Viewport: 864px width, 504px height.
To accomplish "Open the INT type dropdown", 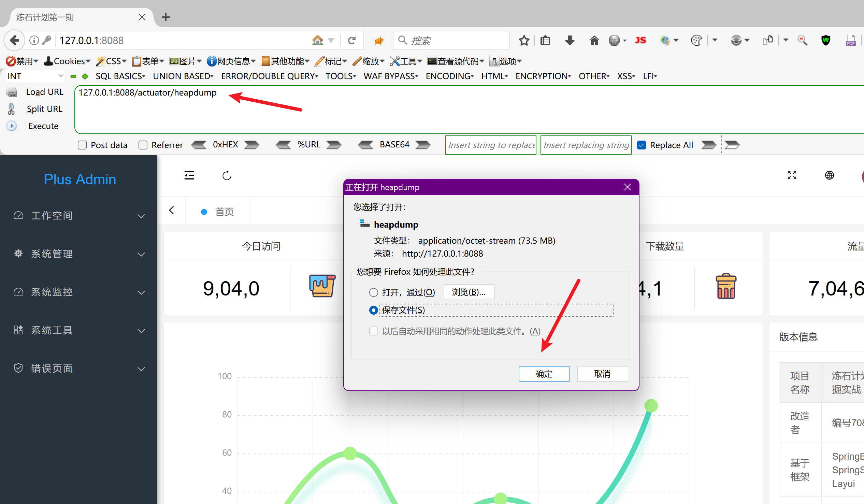I will coord(34,76).
